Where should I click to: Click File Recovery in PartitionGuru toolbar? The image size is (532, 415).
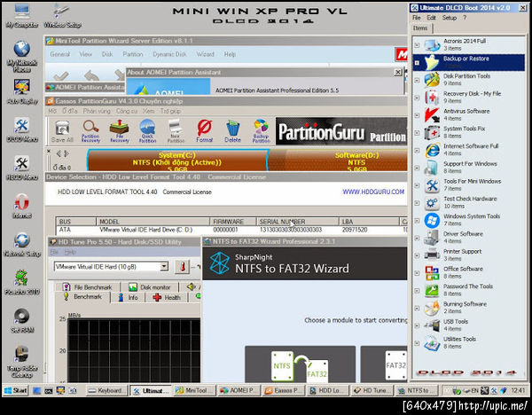(x=120, y=131)
